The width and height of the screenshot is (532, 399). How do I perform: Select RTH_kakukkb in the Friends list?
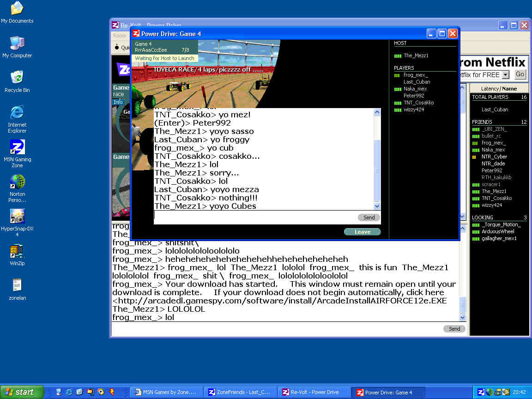[496, 177]
